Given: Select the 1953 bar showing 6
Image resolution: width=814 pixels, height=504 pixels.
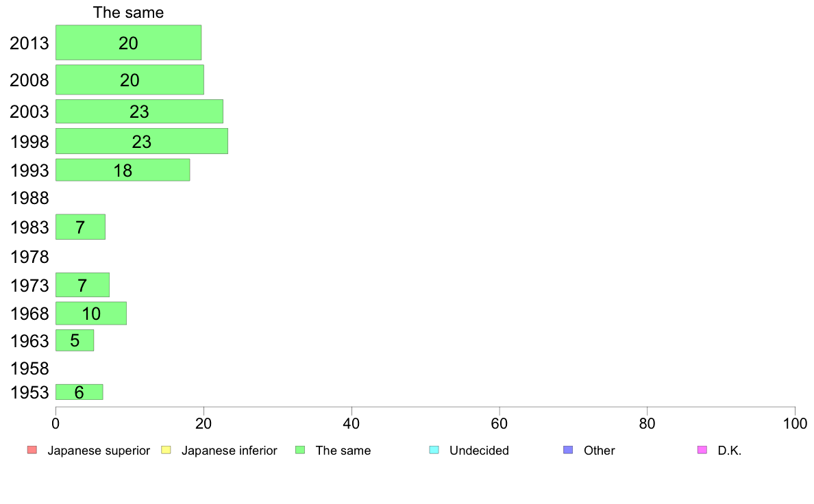Looking at the screenshot, I should 79,392.
